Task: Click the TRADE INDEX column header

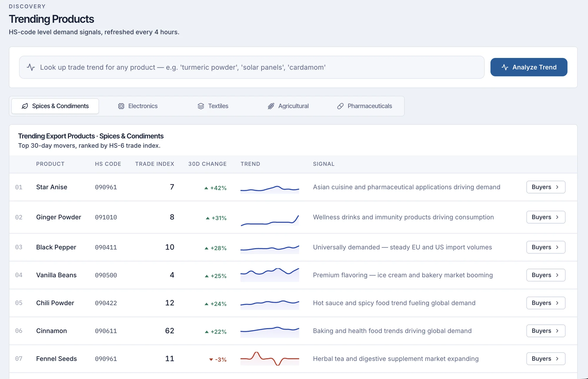Action: pos(155,164)
